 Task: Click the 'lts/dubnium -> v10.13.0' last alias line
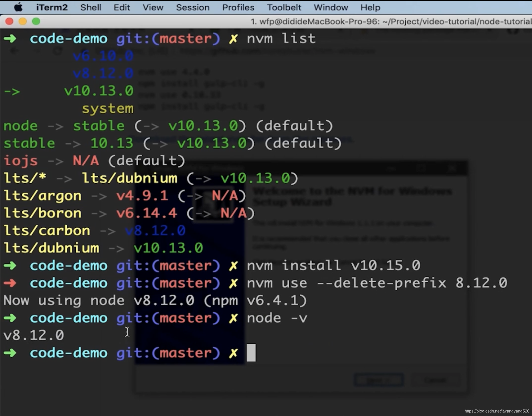point(103,248)
